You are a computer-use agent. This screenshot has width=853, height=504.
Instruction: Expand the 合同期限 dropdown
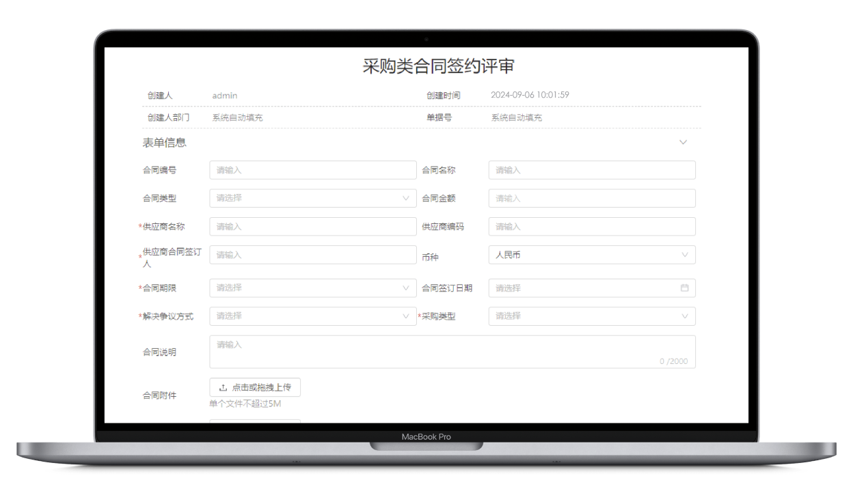tap(312, 288)
